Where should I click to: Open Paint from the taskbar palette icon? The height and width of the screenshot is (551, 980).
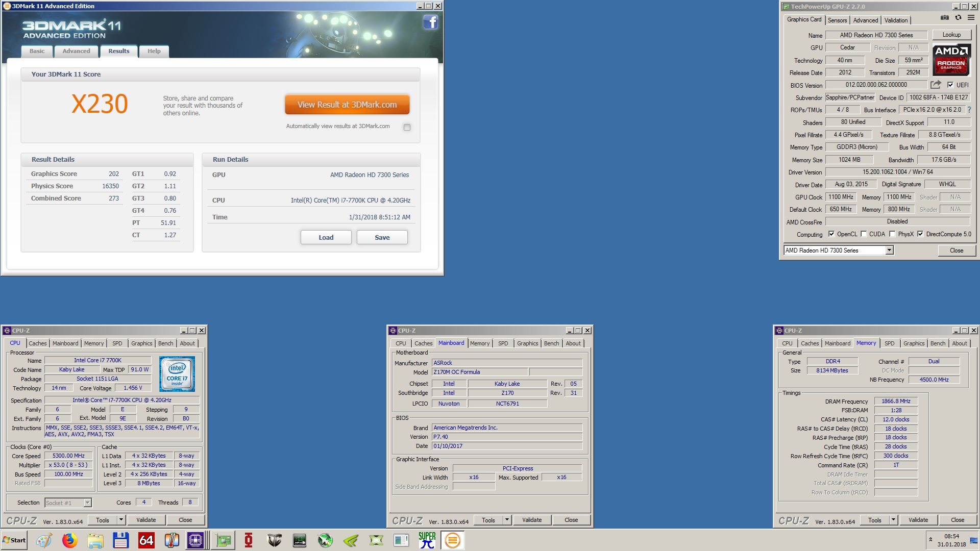pyautogui.click(x=44, y=540)
